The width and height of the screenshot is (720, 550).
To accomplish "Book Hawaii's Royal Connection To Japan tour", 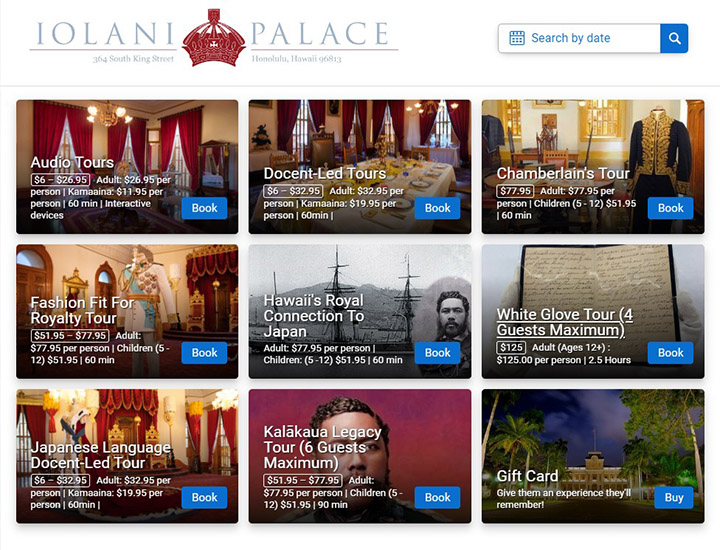I will pyautogui.click(x=437, y=353).
